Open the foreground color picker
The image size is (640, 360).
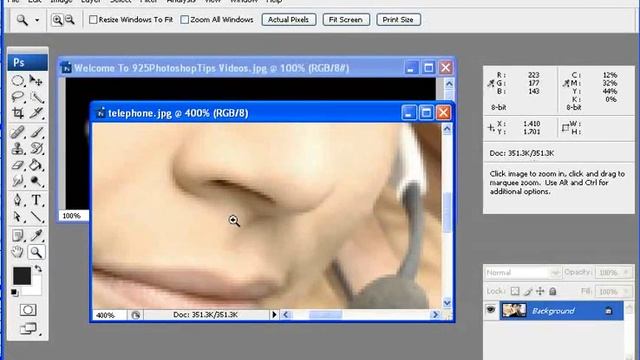pos(21,276)
